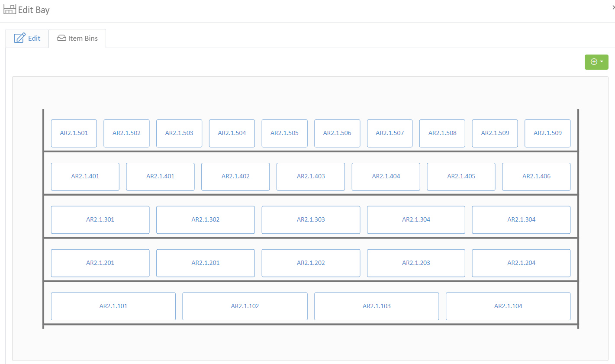Image resolution: width=615 pixels, height=364 pixels.
Task: Select bin AR2.1.403
Action: (x=311, y=177)
